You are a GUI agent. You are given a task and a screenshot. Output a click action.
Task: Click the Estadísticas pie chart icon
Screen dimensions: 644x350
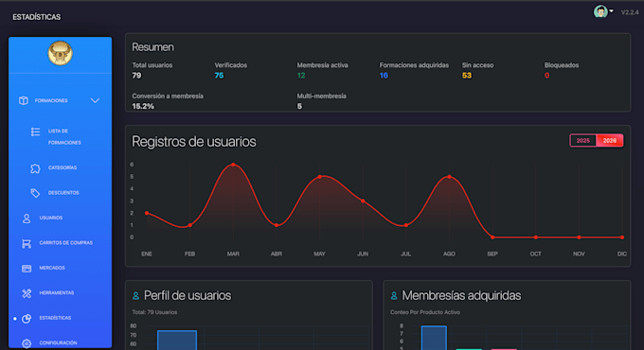point(27,319)
